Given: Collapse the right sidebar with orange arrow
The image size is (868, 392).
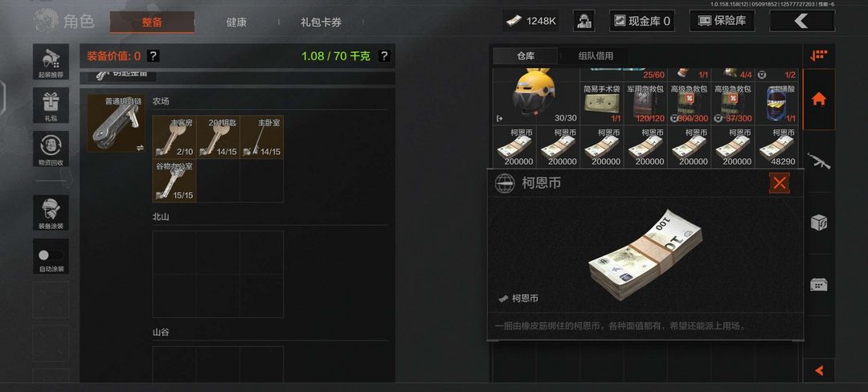Looking at the screenshot, I should pos(819,370).
